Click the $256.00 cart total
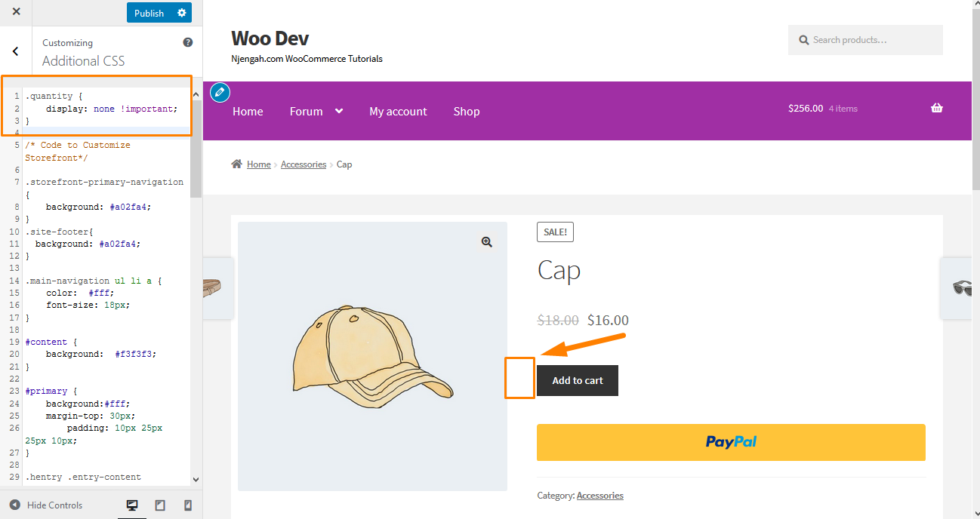The width and height of the screenshot is (980, 519). 806,109
